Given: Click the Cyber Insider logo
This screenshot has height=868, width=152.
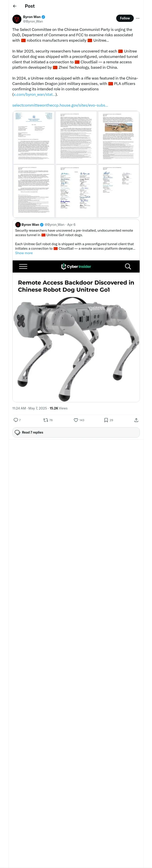Looking at the screenshot, I should tap(76, 267).
